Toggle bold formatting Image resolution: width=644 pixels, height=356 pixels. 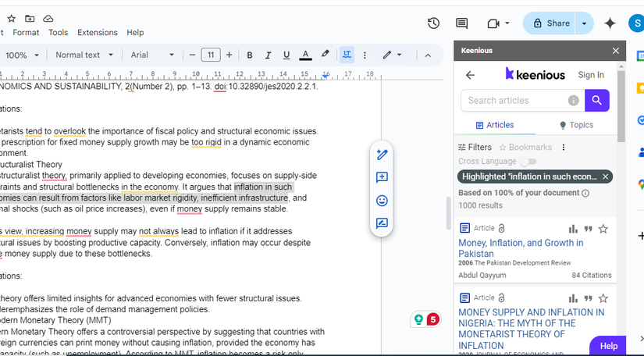coord(250,55)
